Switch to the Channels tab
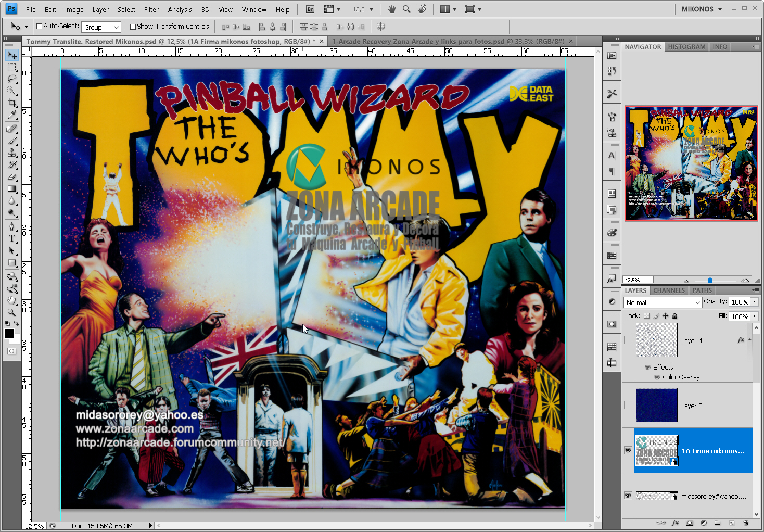764x532 pixels. pos(669,290)
